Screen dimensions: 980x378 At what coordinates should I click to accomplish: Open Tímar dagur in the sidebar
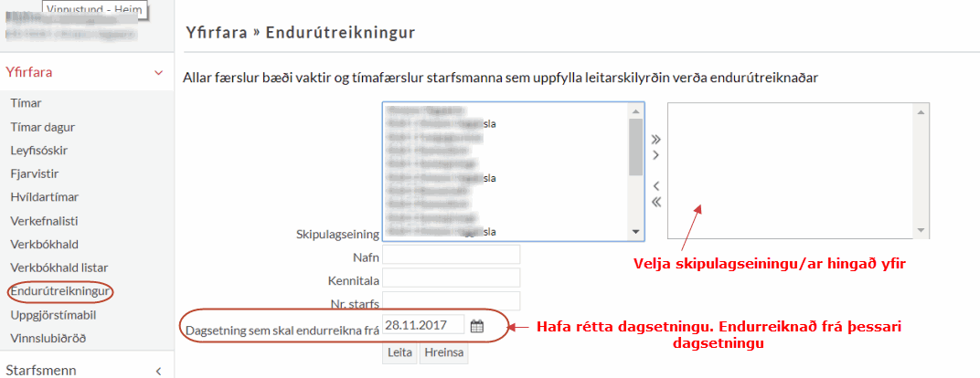tap(42, 127)
